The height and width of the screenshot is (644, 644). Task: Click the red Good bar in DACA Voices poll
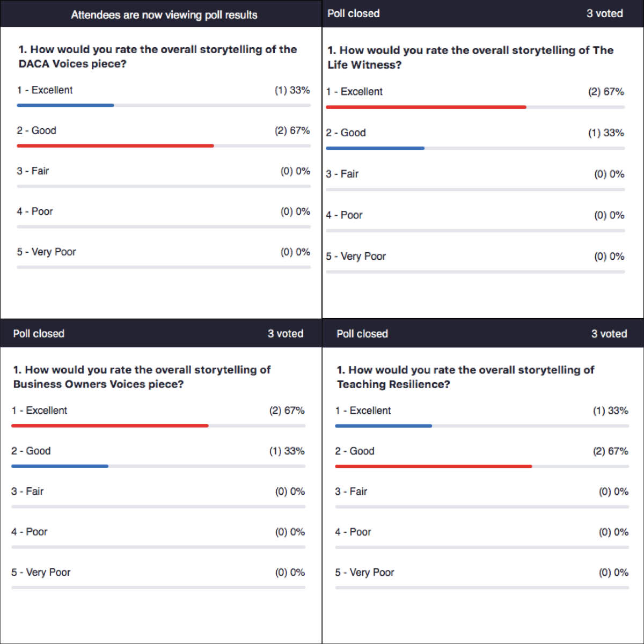click(115, 145)
